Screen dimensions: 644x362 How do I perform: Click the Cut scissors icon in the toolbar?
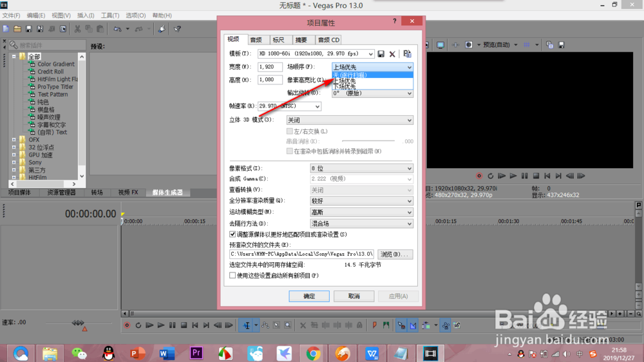(77, 29)
